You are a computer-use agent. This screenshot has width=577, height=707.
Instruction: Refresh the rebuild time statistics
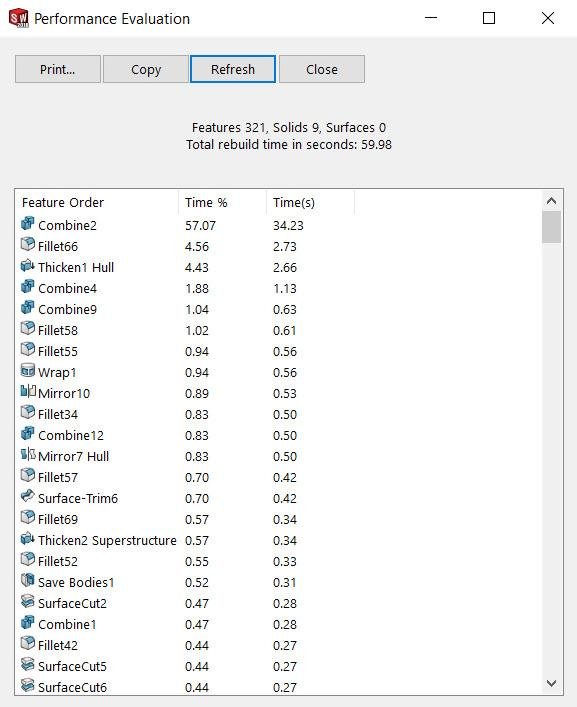tap(233, 69)
